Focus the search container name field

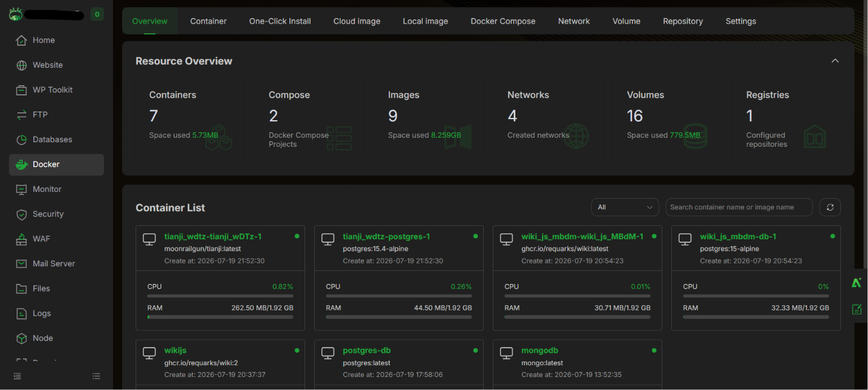click(x=739, y=207)
